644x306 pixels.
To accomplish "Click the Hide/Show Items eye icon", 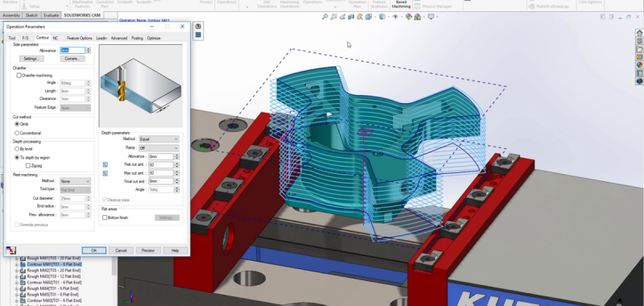I will (x=395, y=17).
